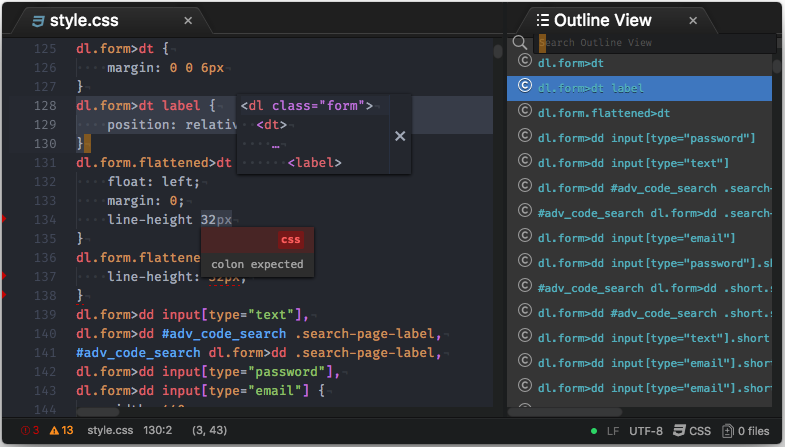The width and height of the screenshot is (785, 447).
Task: Click the css linter badge in tooltip
Action: pyautogui.click(x=291, y=240)
